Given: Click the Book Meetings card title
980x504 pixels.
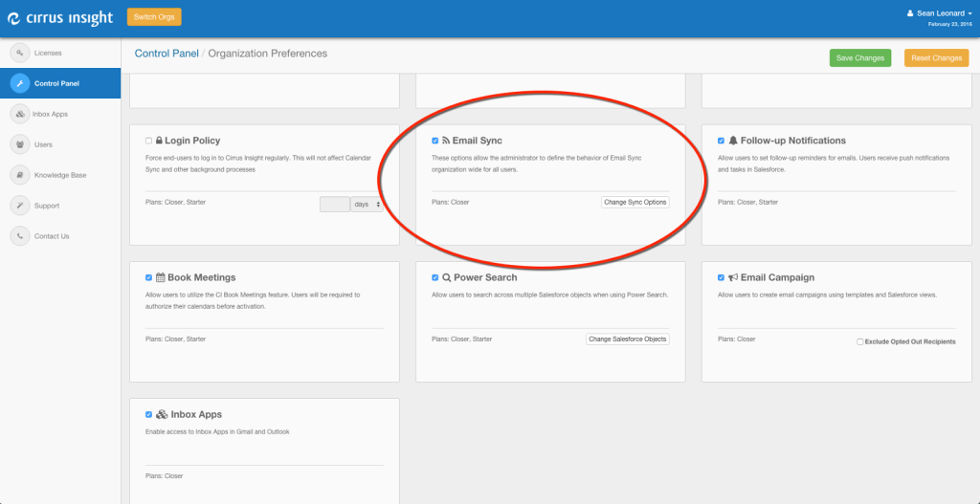Looking at the screenshot, I should point(201,277).
